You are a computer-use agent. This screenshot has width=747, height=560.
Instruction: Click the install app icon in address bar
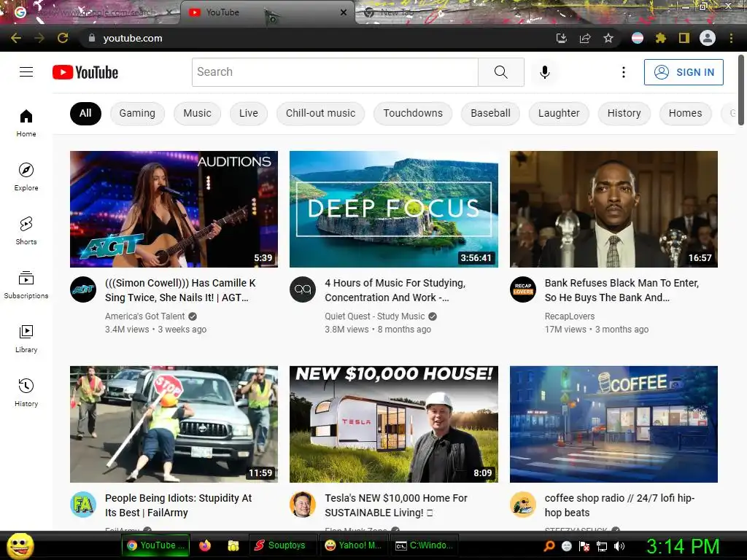pyautogui.click(x=562, y=38)
